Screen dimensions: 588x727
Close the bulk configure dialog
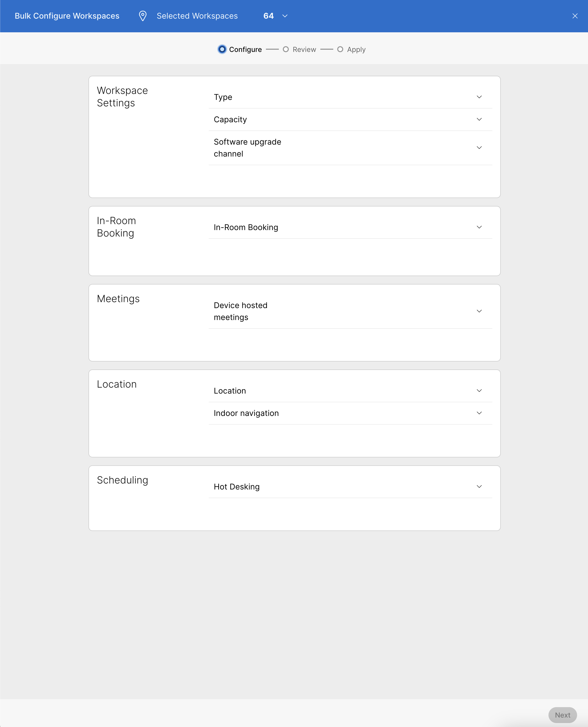tap(575, 16)
